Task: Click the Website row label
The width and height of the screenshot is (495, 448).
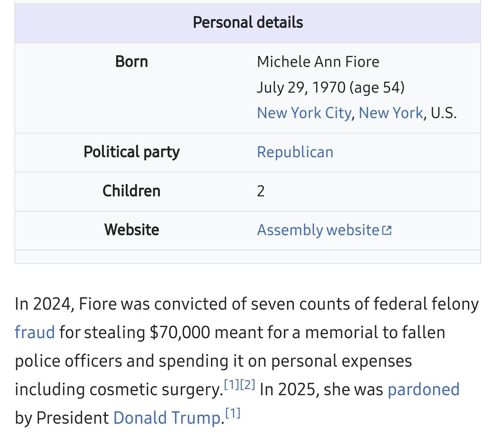Action: tap(131, 230)
